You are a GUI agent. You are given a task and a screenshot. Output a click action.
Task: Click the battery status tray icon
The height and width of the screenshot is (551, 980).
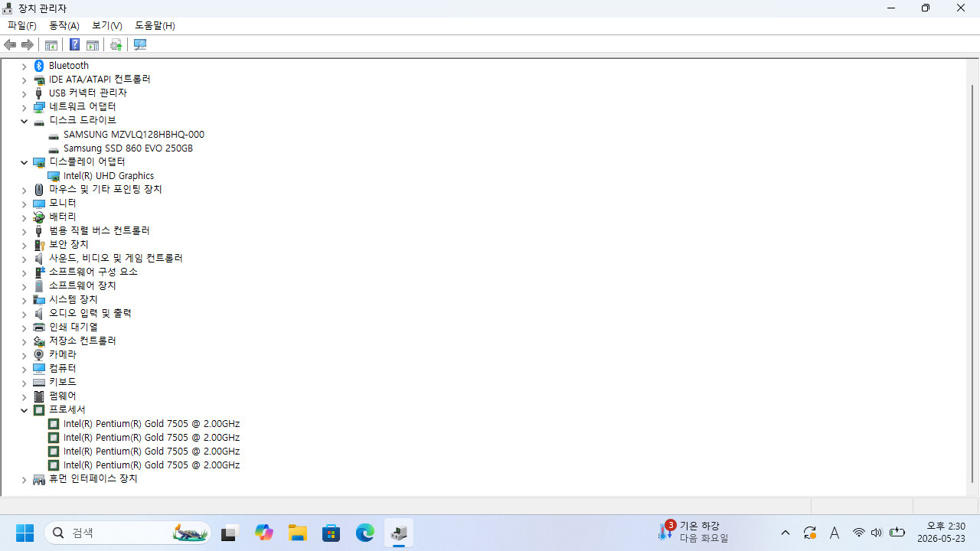[x=897, y=533]
